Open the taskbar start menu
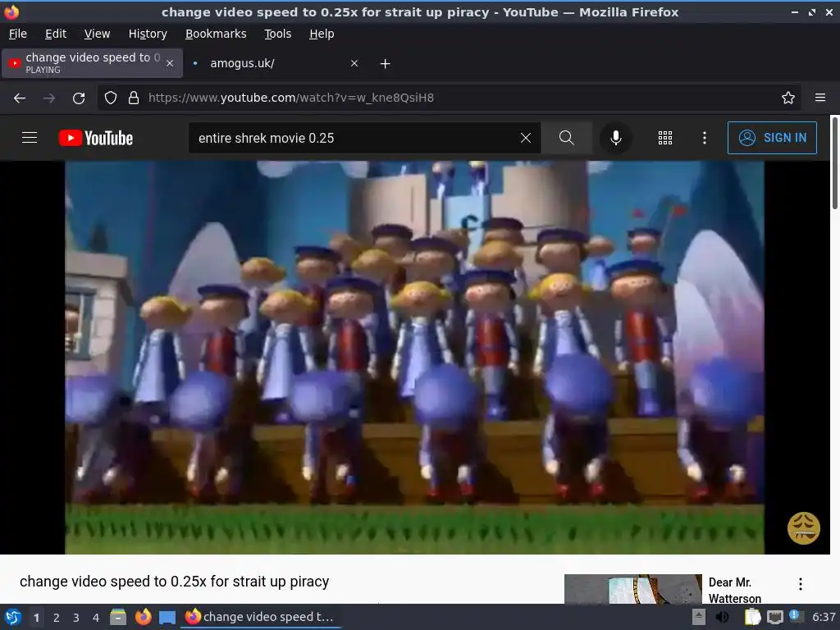The image size is (840, 630). (x=13, y=617)
